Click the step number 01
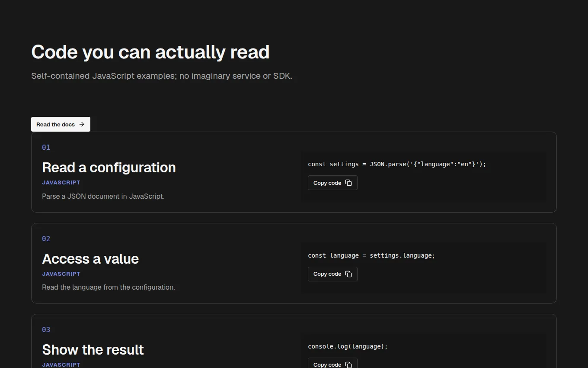The height and width of the screenshot is (368, 588). point(46,147)
